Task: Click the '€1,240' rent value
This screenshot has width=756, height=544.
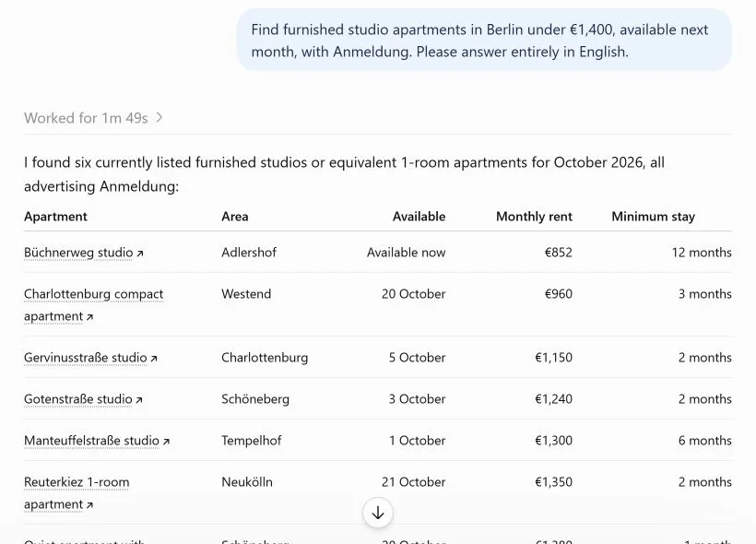Action: point(553,399)
